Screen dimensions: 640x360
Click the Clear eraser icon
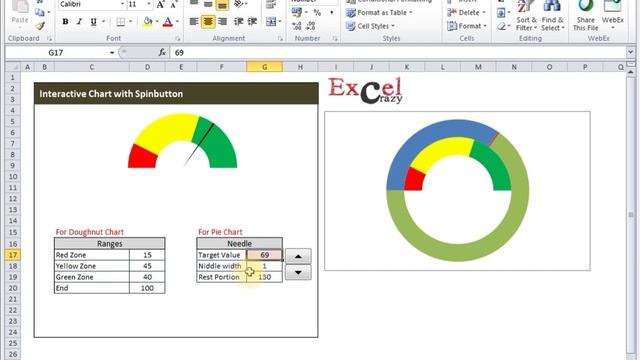(x=501, y=26)
